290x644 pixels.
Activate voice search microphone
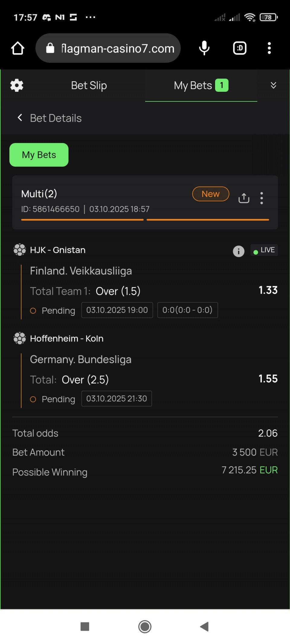[204, 48]
